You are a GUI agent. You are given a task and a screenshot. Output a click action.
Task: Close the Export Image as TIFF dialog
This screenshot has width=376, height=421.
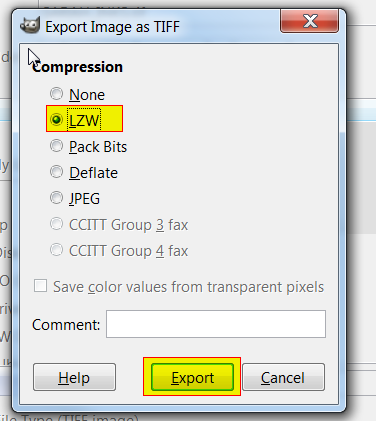[310, 21]
